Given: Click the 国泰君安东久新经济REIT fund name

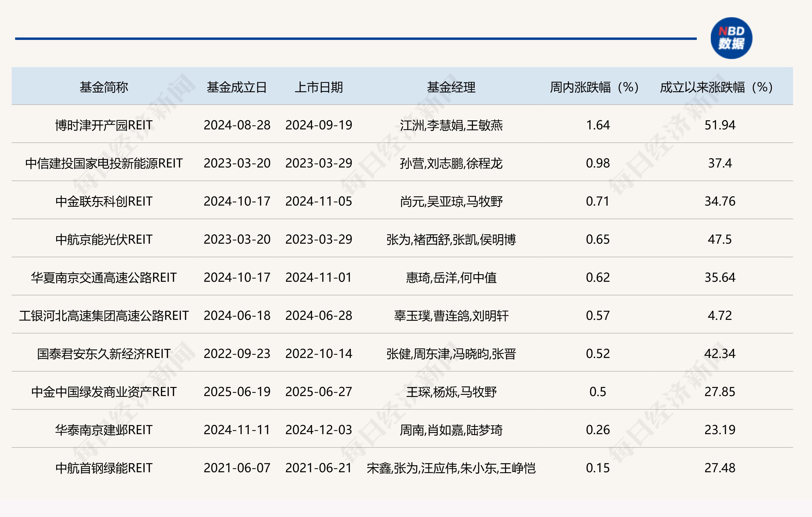Looking at the screenshot, I should click(103, 354).
